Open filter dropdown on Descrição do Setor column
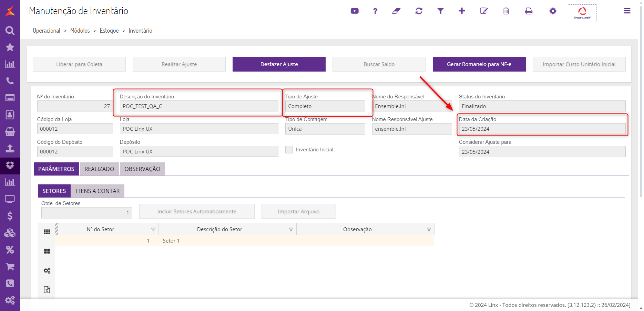 (x=291, y=229)
